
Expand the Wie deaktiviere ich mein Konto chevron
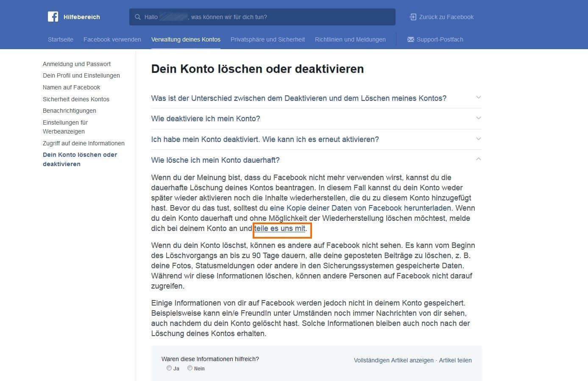pyautogui.click(x=478, y=118)
